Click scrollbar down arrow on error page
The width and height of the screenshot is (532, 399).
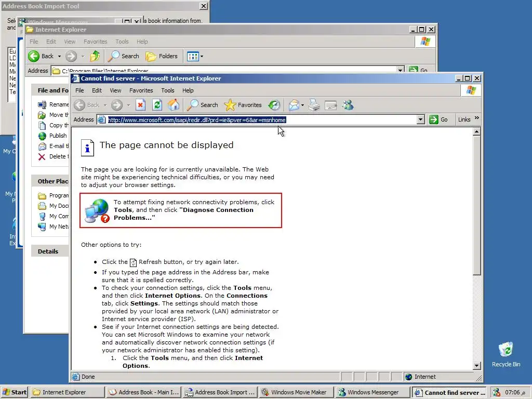tap(477, 365)
